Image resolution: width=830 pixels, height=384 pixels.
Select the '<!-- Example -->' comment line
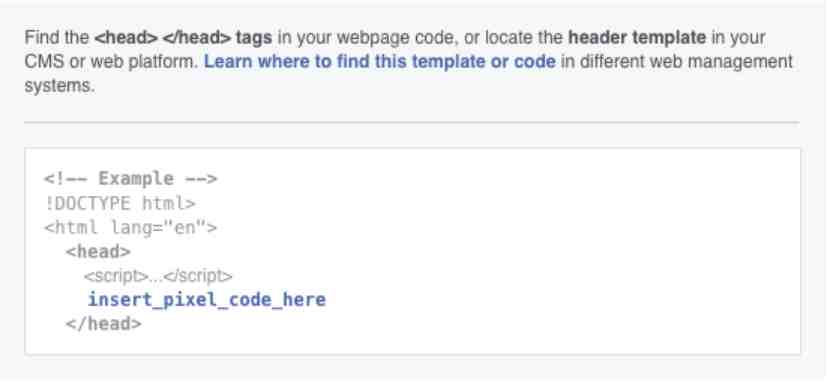click(x=130, y=178)
